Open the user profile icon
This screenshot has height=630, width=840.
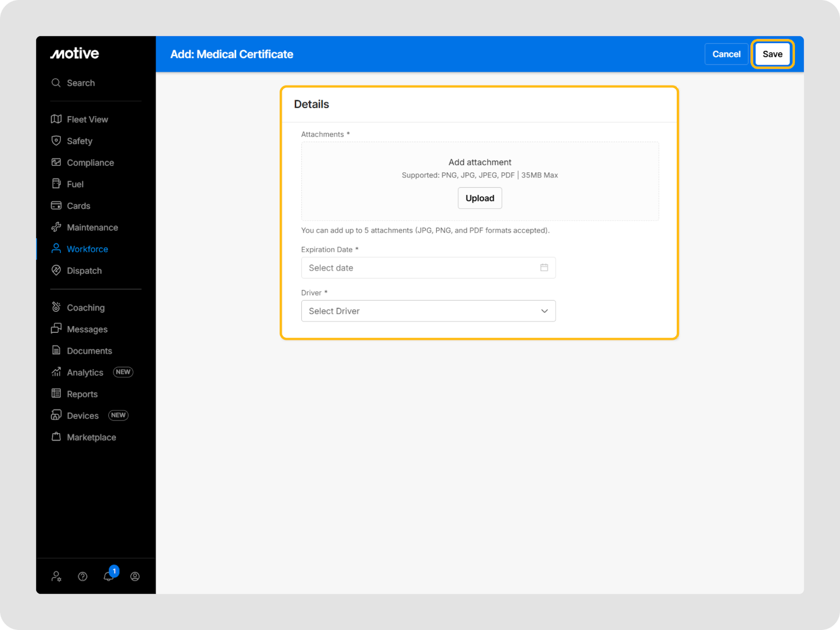pyautogui.click(x=135, y=576)
